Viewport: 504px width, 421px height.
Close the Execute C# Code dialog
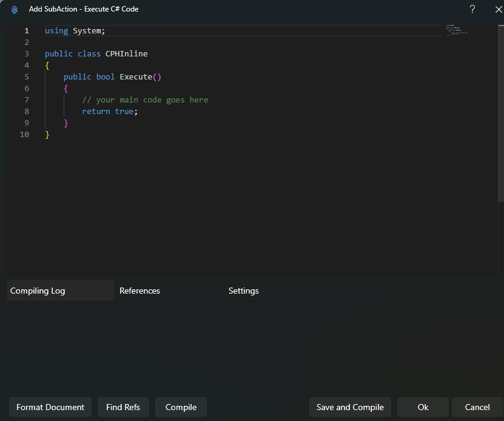click(499, 10)
